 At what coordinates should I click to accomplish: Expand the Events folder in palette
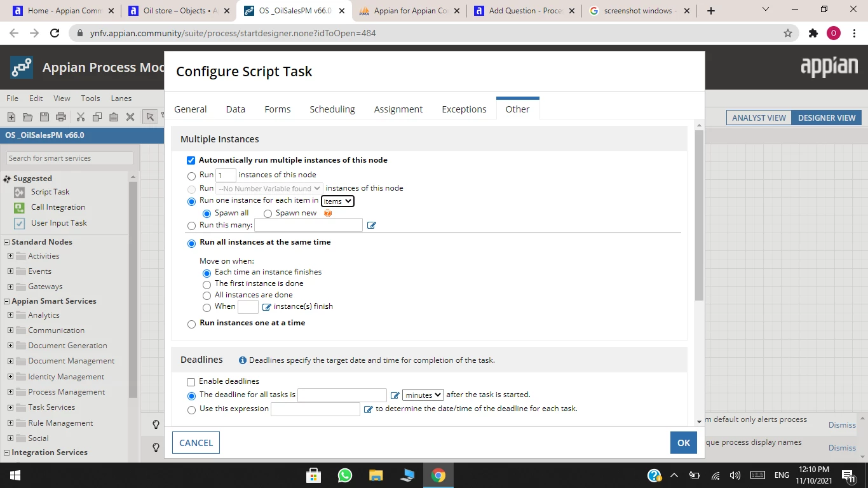click(x=10, y=271)
